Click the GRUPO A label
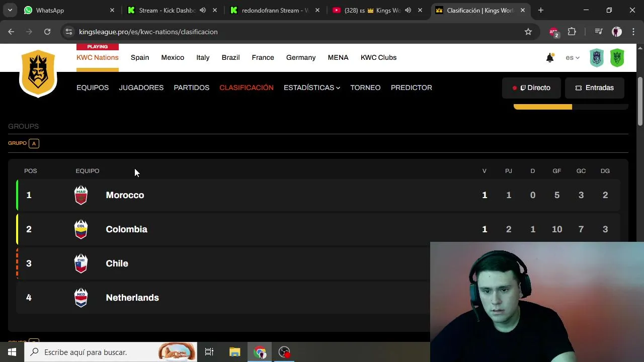Viewport: 644px width, 362px height. [x=23, y=143]
